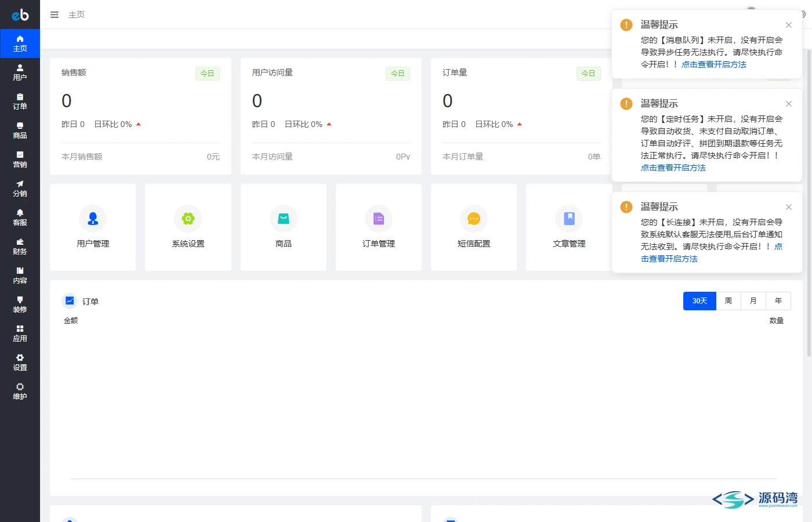The image size is (812, 522).
Task: Open the 商品 shortcut card
Action: 284,227
